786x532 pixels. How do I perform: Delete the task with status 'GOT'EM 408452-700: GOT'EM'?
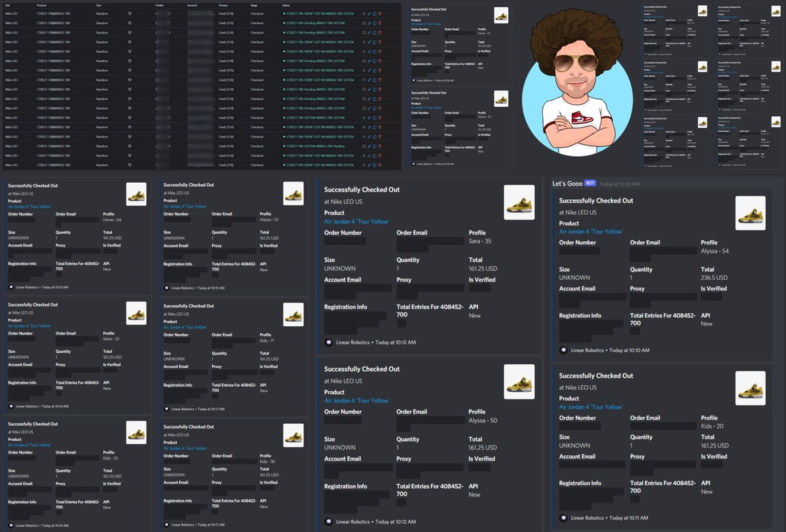(x=380, y=118)
